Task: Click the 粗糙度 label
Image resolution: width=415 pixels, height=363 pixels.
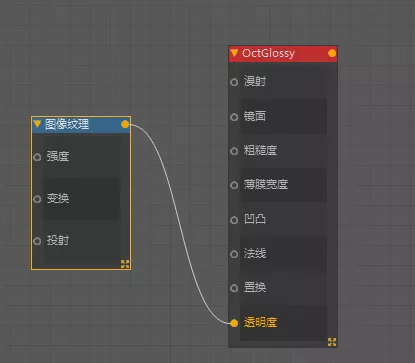Action: 260,150
